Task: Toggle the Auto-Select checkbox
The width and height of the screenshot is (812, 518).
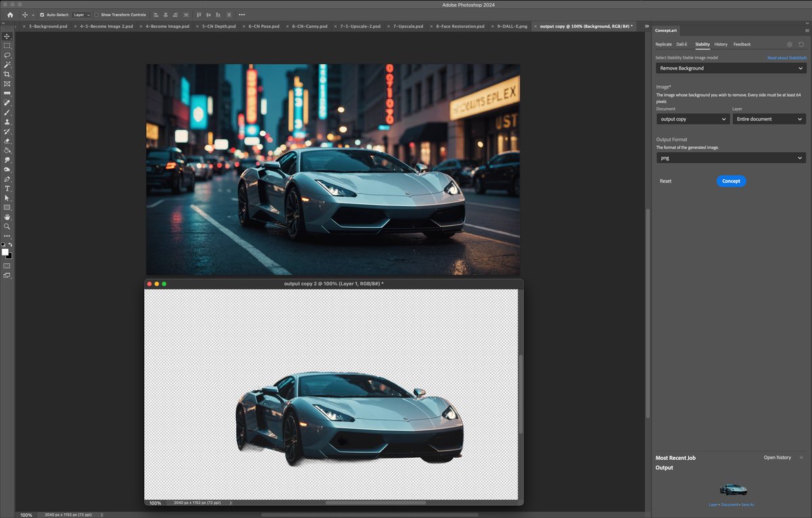Action: point(42,14)
